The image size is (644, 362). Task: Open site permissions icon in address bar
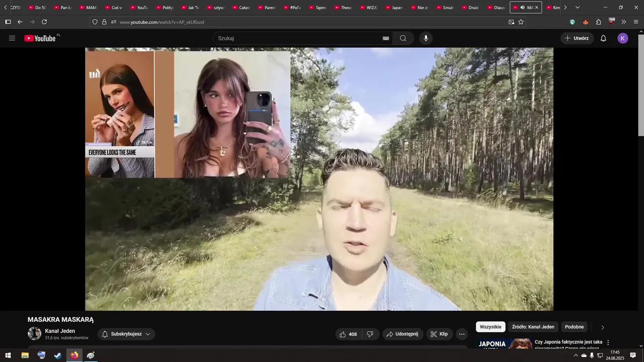coord(114,22)
